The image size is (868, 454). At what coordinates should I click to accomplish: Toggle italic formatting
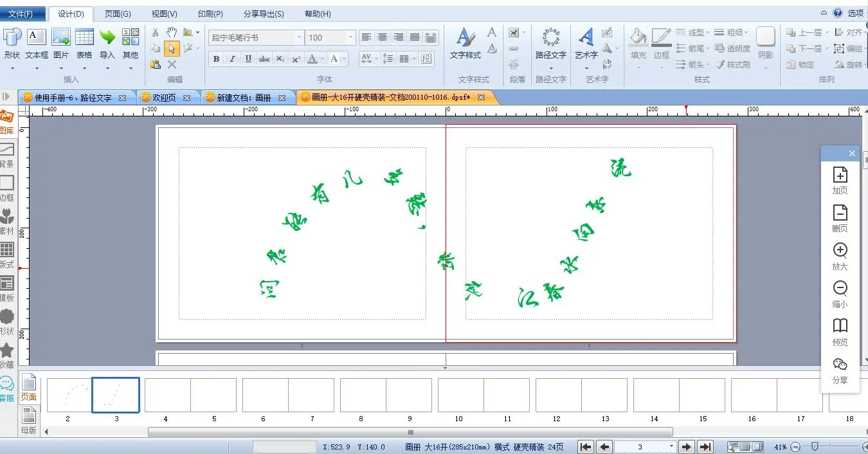[x=232, y=59]
